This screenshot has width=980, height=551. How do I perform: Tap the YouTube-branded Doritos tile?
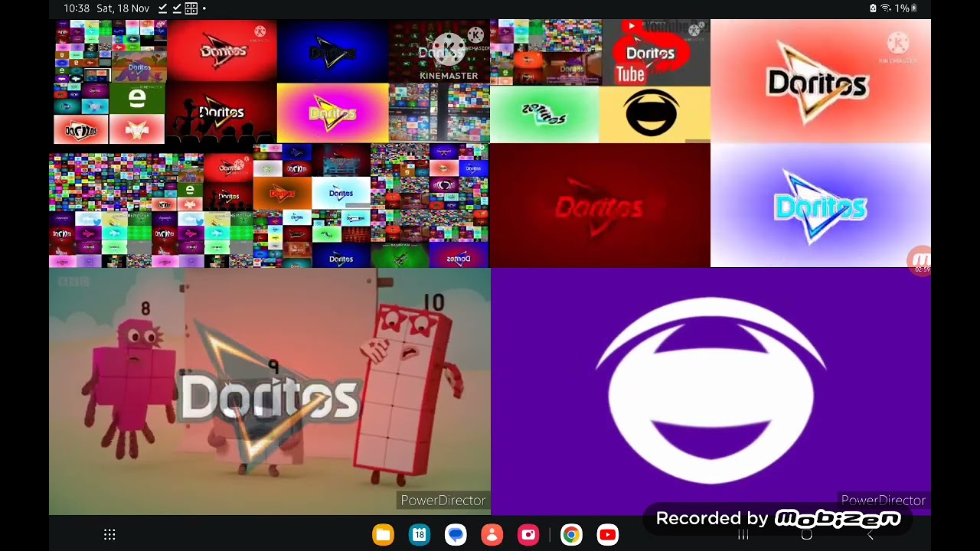[x=655, y=53]
